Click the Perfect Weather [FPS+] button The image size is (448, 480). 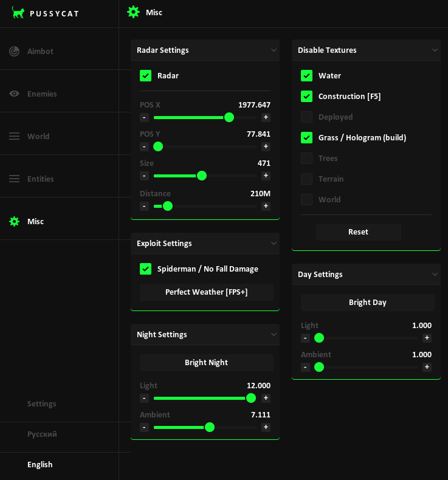click(x=206, y=292)
